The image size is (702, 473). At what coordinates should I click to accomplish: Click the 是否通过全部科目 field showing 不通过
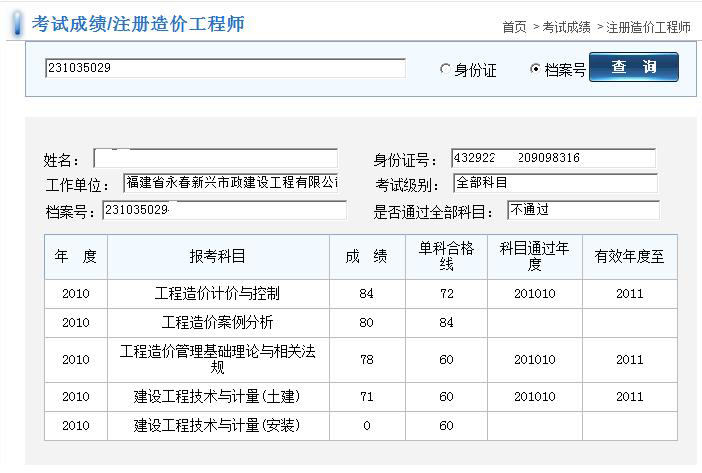tap(583, 210)
